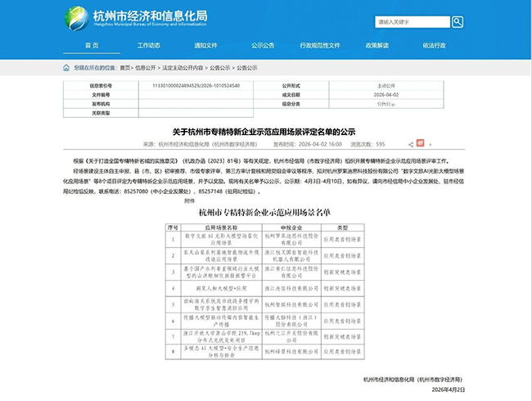Open the 首页 navigation tab

tap(91, 45)
